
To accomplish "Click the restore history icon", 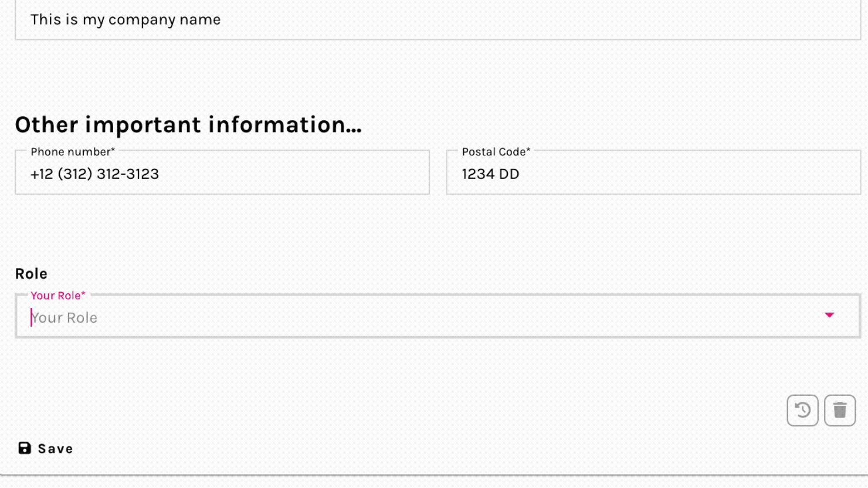I will click(802, 410).
